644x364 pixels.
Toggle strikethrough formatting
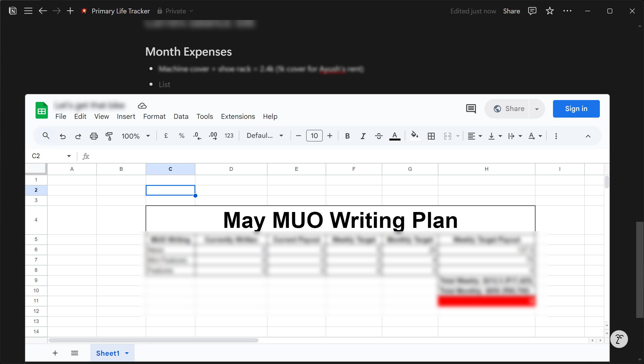379,136
